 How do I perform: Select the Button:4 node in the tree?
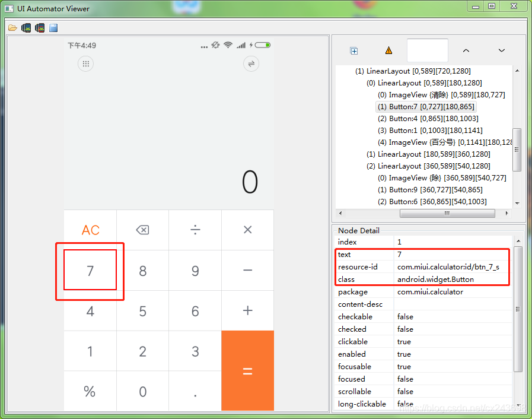(x=434, y=119)
